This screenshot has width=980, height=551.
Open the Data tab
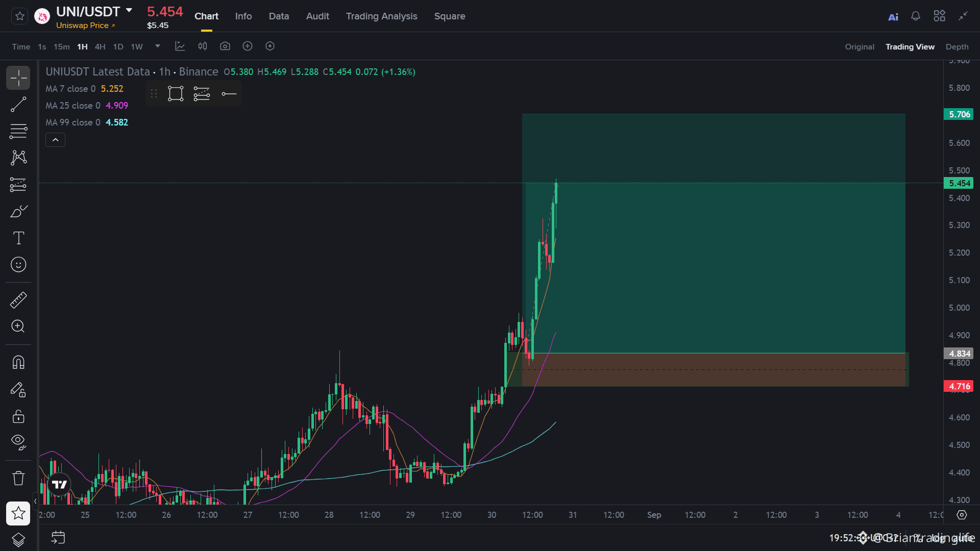tap(279, 16)
